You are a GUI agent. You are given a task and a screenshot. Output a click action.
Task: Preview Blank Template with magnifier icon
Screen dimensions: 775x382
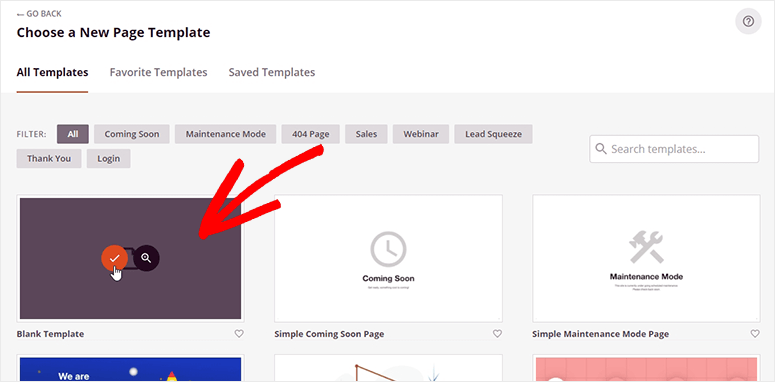point(146,257)
